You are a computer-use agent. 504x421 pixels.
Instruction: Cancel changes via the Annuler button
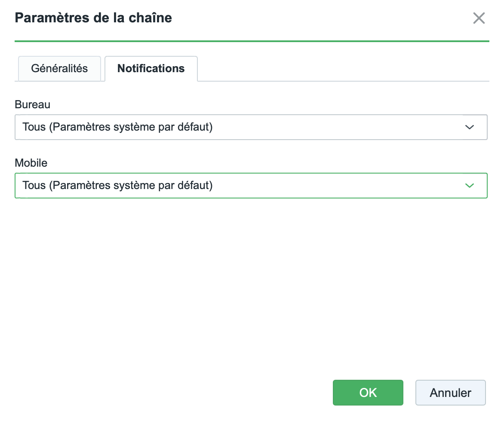450,393
